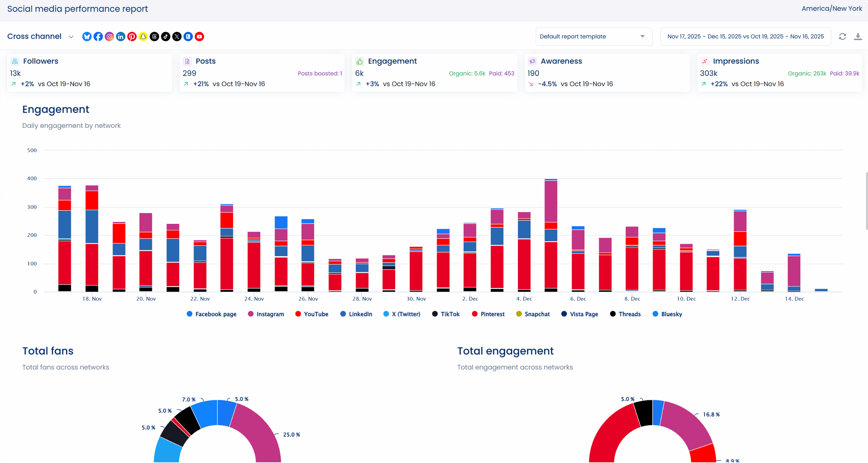Click the Pinterest network icon
868x463 pixels.
click(132, 36)
